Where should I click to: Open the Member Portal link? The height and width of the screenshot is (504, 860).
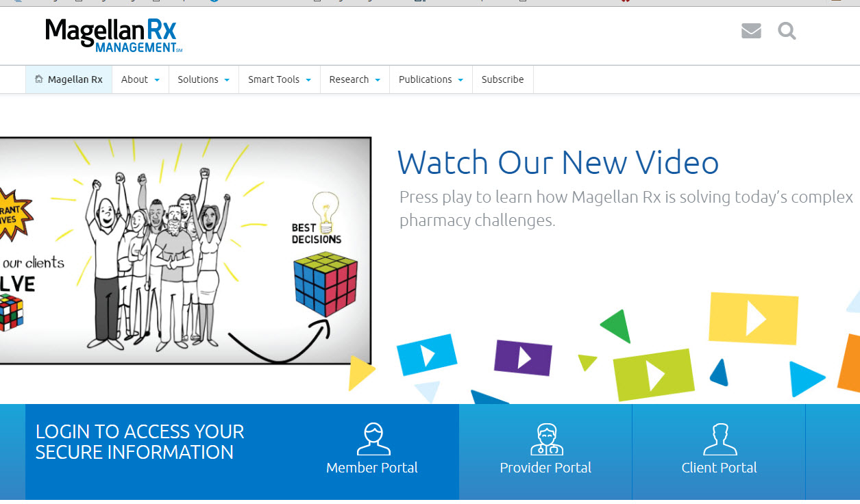372,468
